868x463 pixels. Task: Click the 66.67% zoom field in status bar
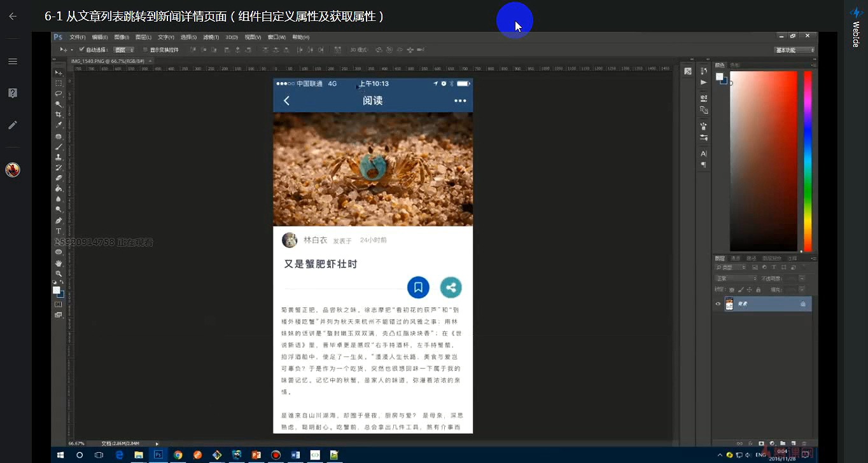pyautogui.click(x=76, y=443)
